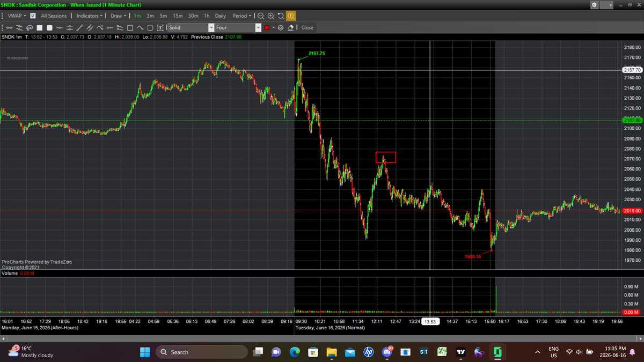Open the VWAP dropdown
Viewport: 644px width, 362px height.
(x=16, y=16)
